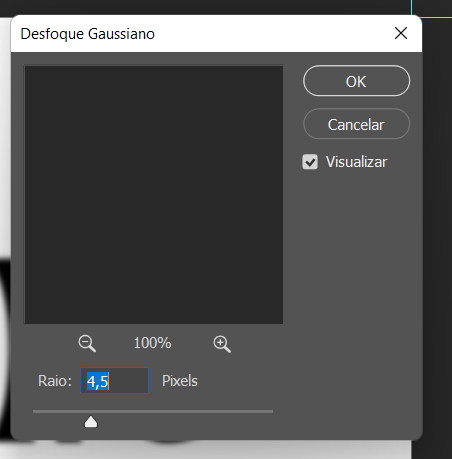452x459 pixels.
Task: Zoom out the blur preview
Action: (87, 344)
